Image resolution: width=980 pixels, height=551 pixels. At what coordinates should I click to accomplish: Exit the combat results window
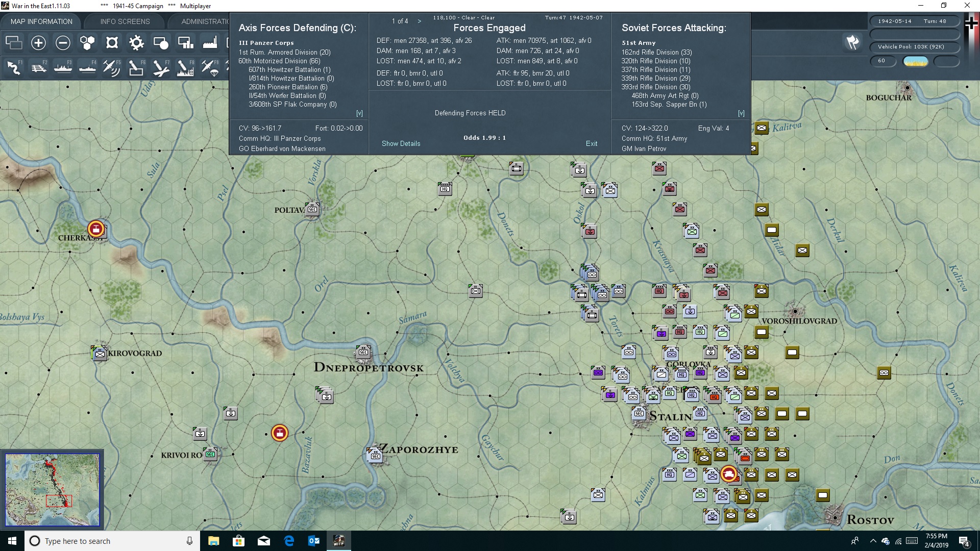[592, 143]
